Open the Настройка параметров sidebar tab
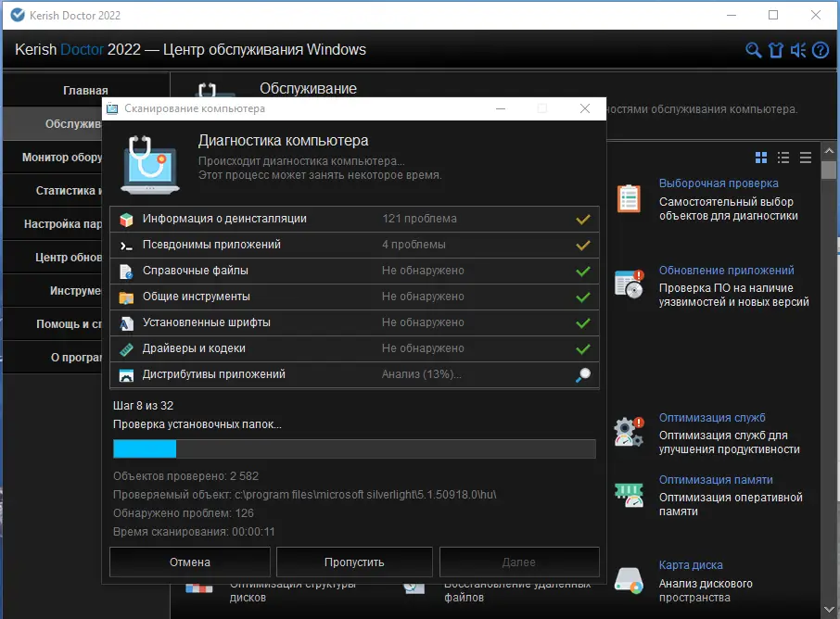The width and height of the screenshot is (840, 619). [x=53, y=224]
